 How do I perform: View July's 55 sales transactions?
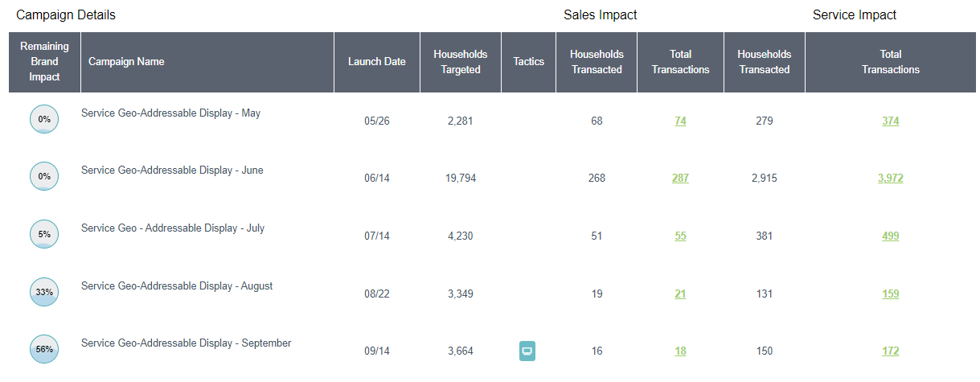[680, 236]
